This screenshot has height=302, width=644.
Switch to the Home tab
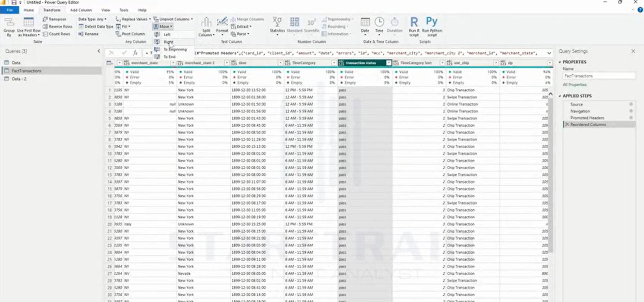click(29, 10)
